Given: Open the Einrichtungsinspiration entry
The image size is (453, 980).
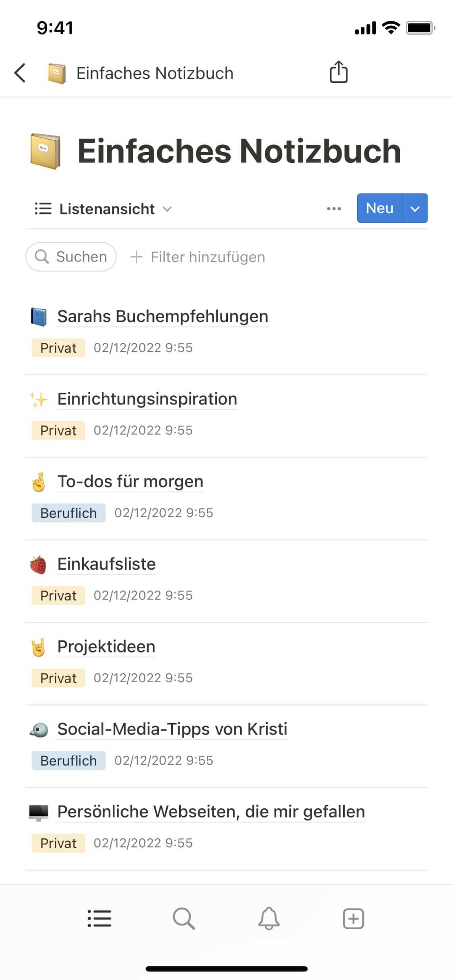Looking at the screenshot, I should point(147,399).
